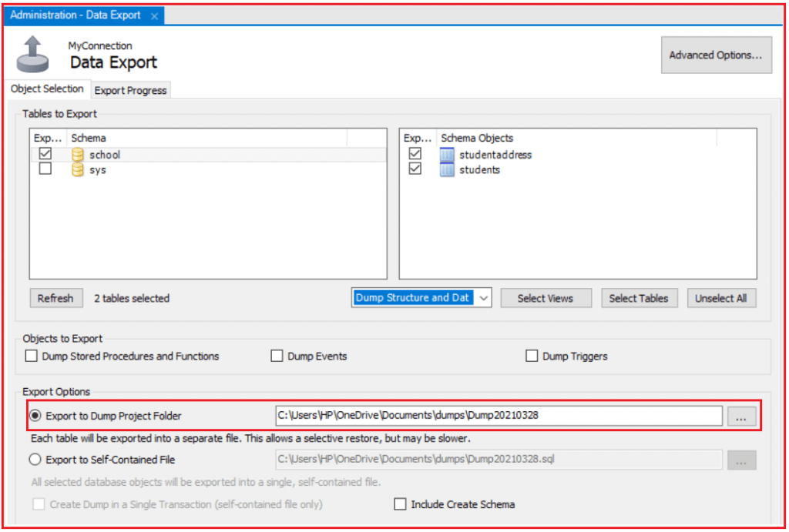
Task: Click the Data Export upload icon
Action: [x=32, y=54]
